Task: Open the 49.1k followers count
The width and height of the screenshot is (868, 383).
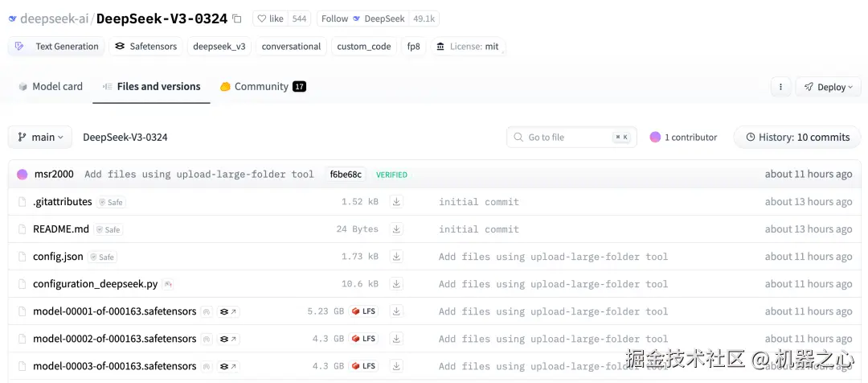Action: click(x=424, y=19)
